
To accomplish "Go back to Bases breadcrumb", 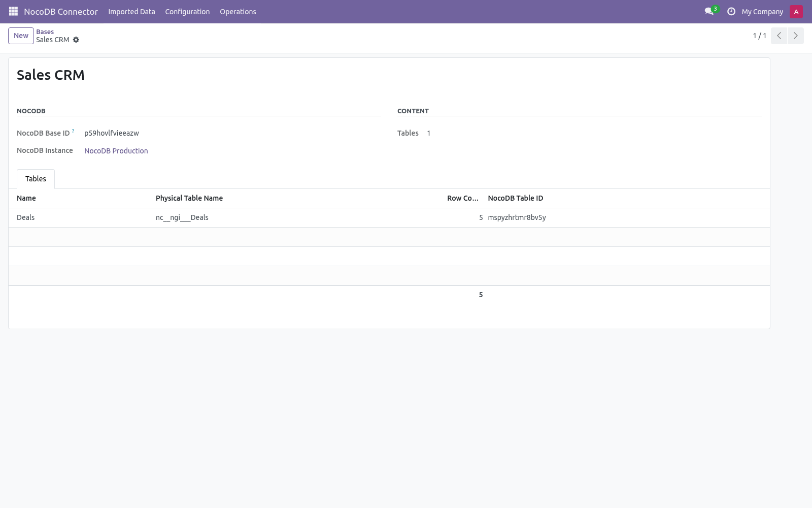I will pos(45,31).
